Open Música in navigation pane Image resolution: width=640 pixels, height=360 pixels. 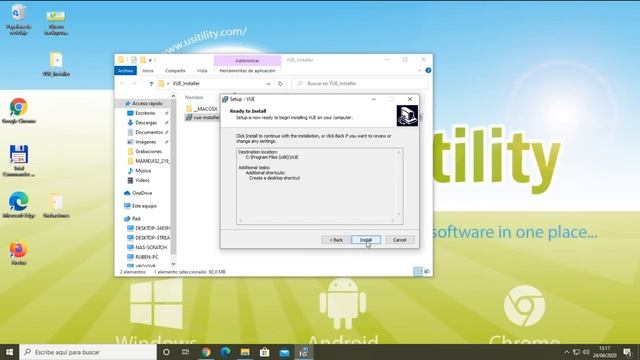click(x=143, y=171)
